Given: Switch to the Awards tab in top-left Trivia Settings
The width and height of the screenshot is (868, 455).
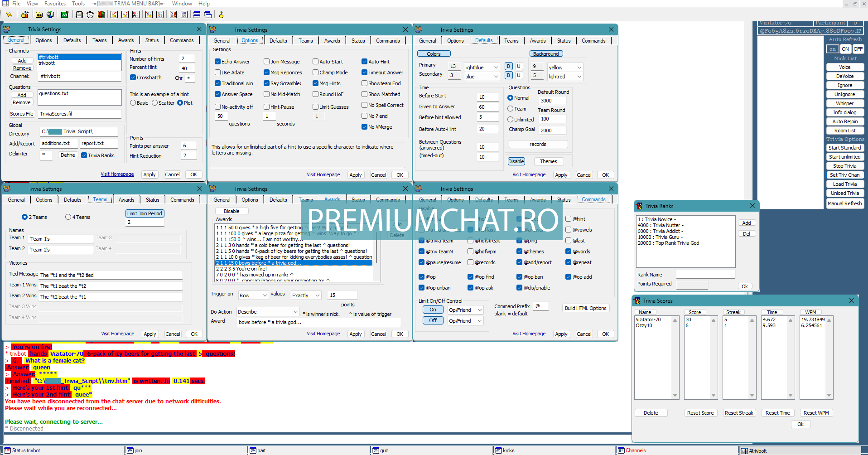Looking at the screenshot, I should pos(126,40).
